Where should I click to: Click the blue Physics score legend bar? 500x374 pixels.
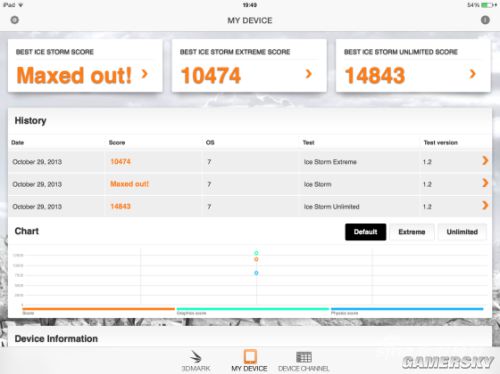(407, 309)
